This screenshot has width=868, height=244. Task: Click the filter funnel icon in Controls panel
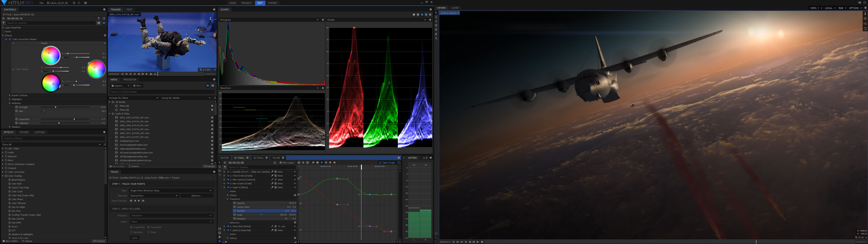[4, 23]
